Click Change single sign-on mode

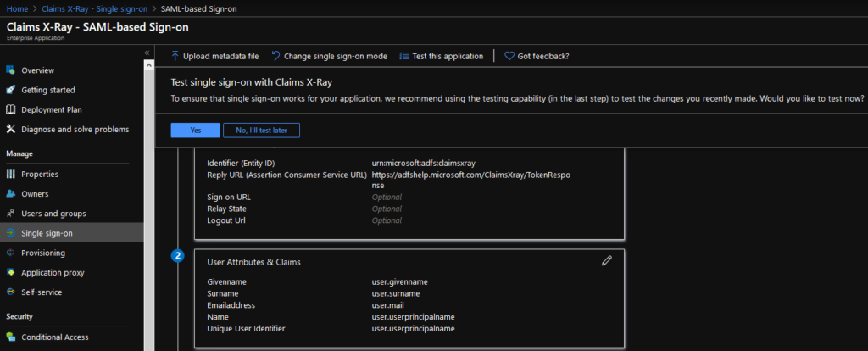[329, 56]
